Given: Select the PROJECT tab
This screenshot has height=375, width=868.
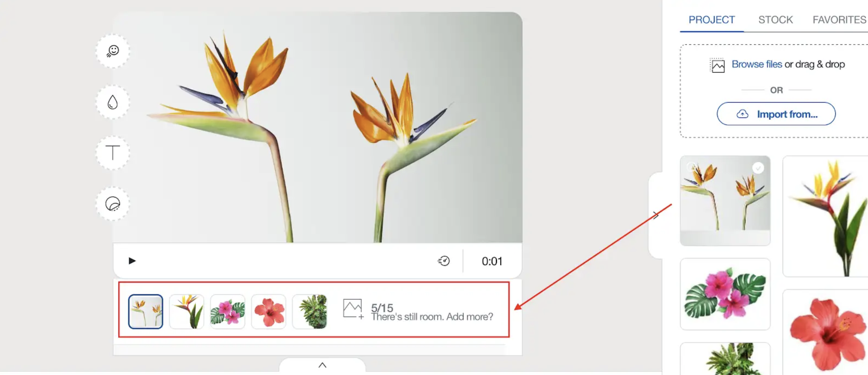Looking at the screenshot, I should tap(712, 20).
